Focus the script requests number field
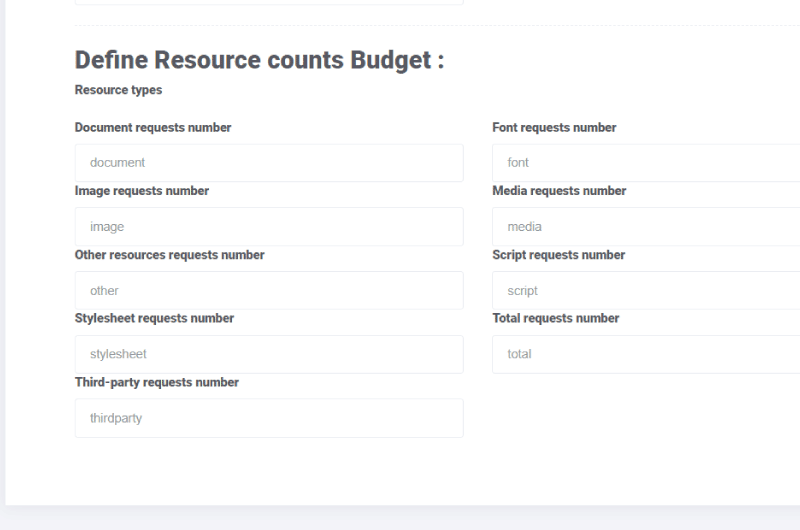Screen dimensions: 800x530 point(646,290)
